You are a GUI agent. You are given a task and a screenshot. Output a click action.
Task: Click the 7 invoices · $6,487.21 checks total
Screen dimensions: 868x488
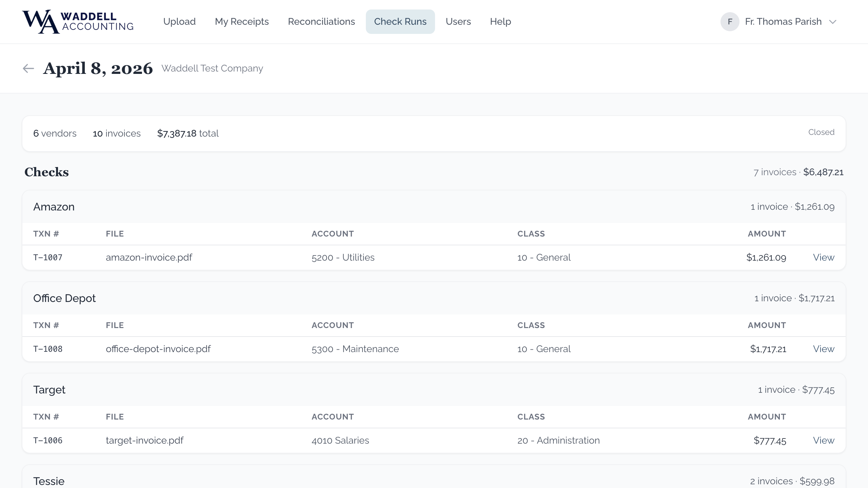798,172
